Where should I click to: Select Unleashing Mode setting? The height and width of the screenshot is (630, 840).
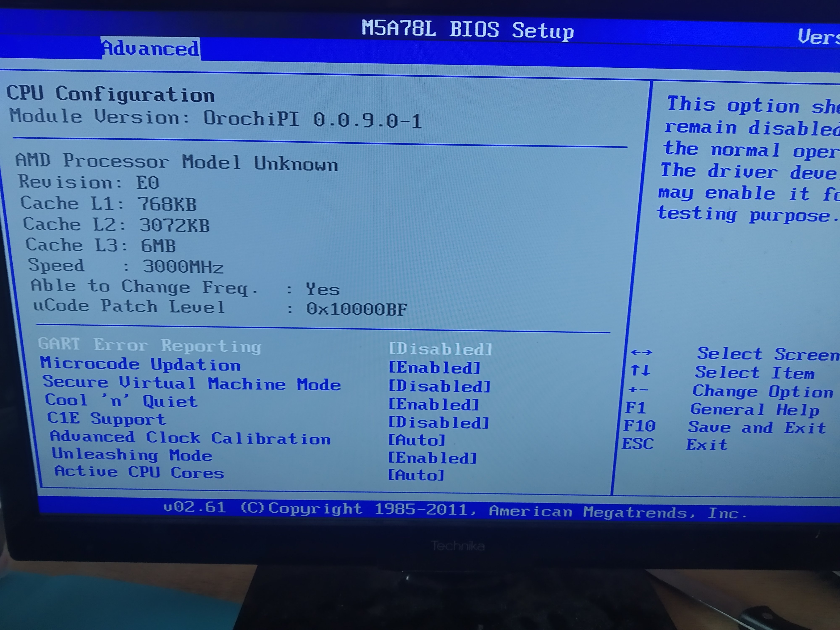(x=132, y=455)
